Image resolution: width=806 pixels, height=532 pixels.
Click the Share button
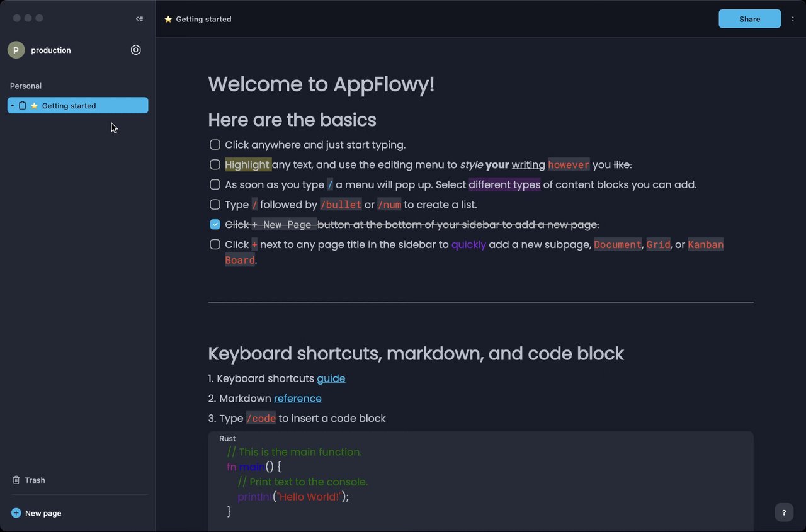(x=749, y=19)
